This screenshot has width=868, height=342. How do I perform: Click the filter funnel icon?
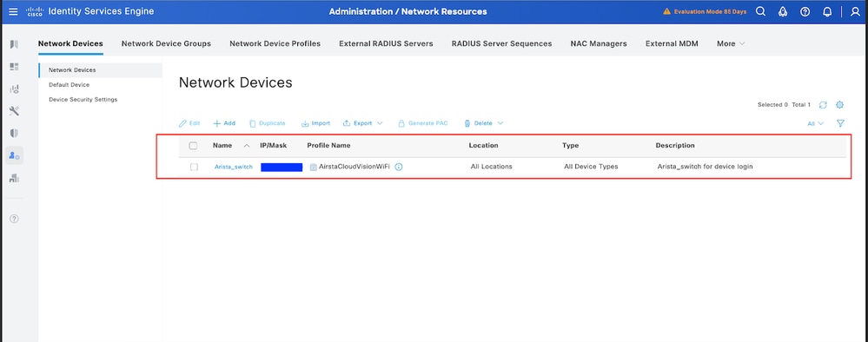coord(840,123)
